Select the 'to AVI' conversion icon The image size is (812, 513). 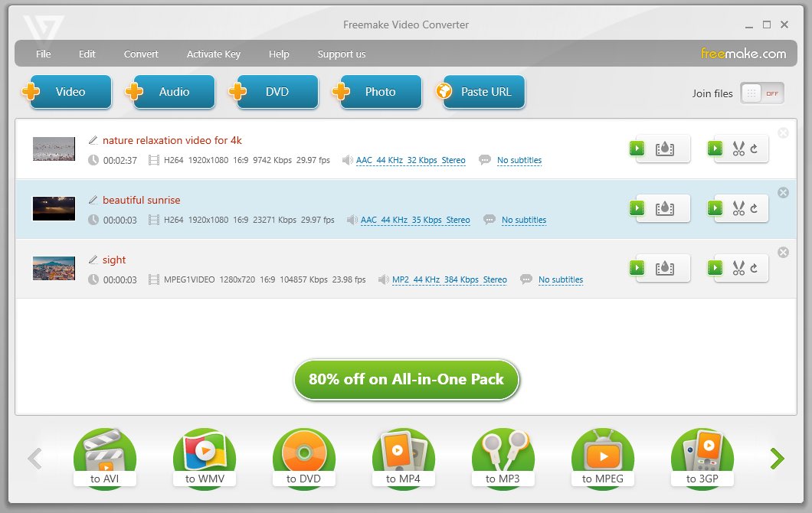click(x=105, y=455)
